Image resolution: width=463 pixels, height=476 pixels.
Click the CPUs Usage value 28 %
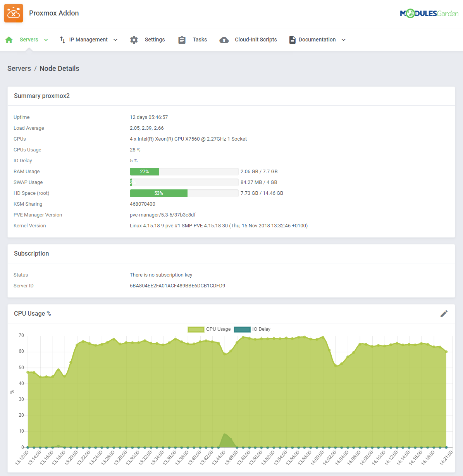coord(135,150)
